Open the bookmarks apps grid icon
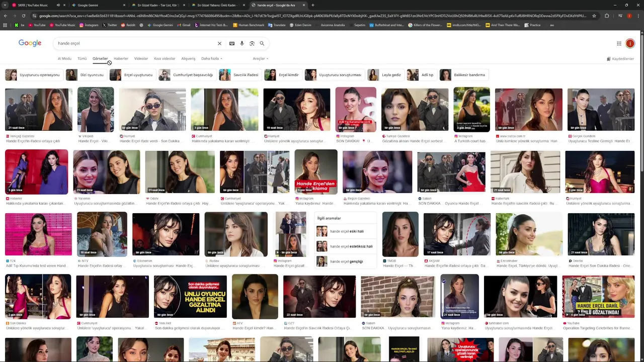 (6, 25)
